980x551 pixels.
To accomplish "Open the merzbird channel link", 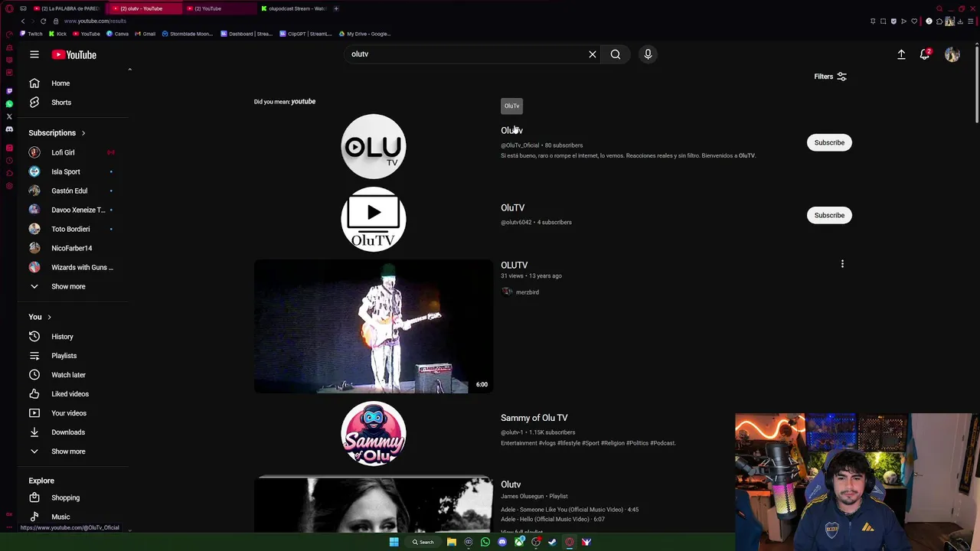I will point(527,292).
